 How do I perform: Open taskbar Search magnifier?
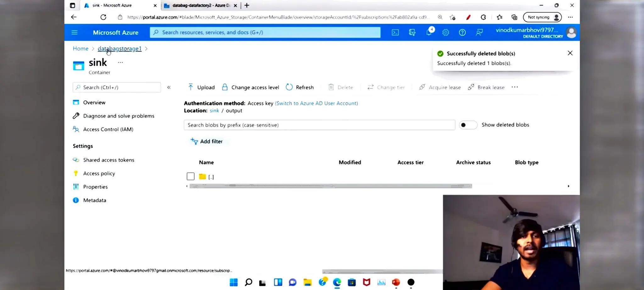click(x=248, y=282)
